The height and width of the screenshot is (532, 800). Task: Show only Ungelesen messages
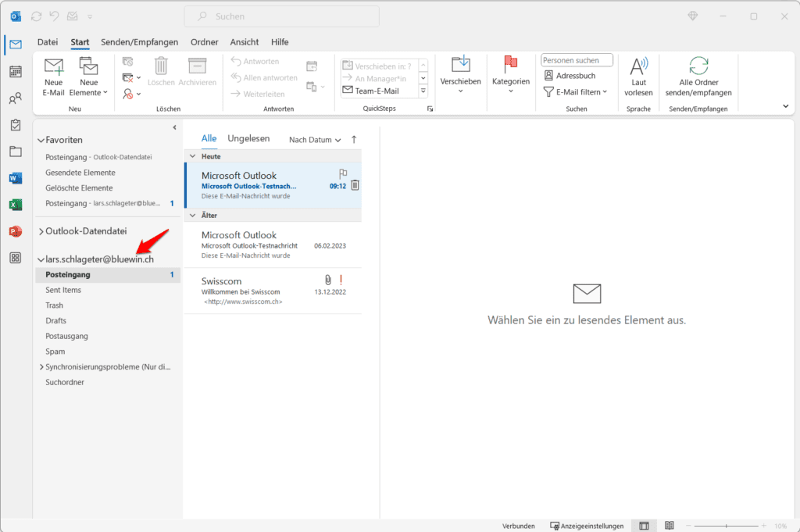click(x=248, y=138)
